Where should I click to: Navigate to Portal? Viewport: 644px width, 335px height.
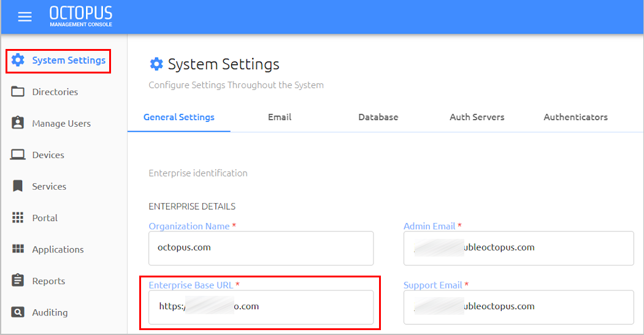pos(45,218)
